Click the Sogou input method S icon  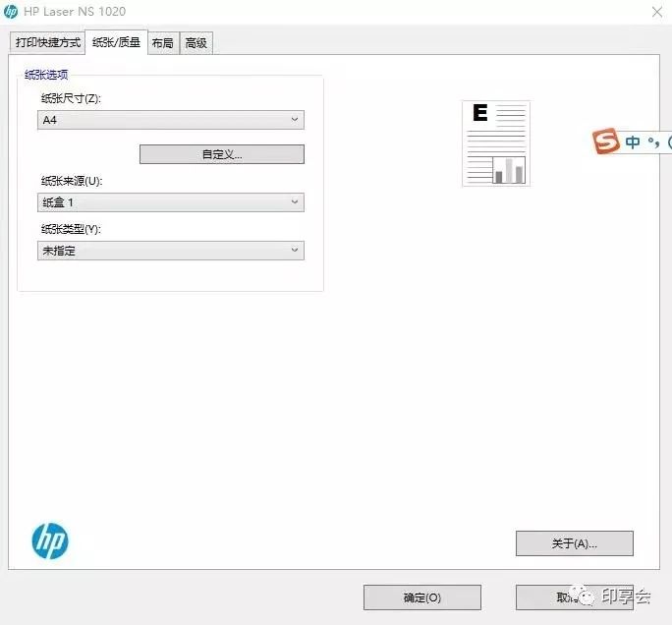pyautogui.click(x=605, y=142)
